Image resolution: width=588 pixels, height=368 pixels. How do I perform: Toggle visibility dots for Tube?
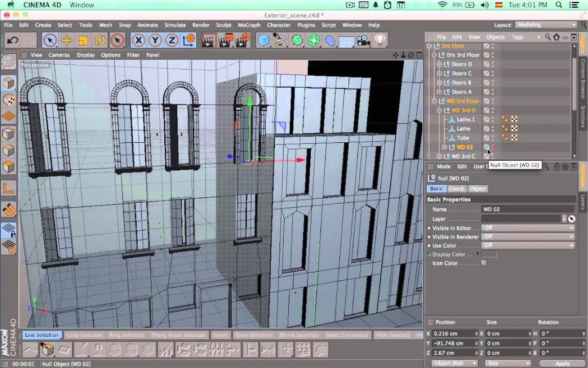pos(493,138)
